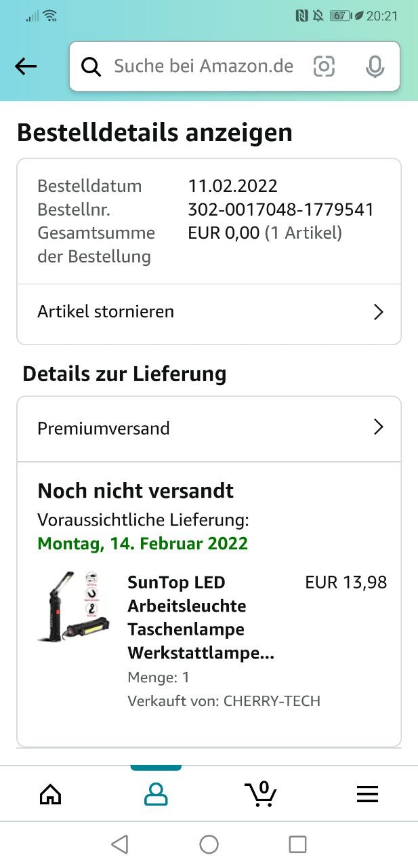Image resolution: width=418 pixels, height=868 pixels.
Task: Go to Home tab icon
Action: tap(51, 794)
